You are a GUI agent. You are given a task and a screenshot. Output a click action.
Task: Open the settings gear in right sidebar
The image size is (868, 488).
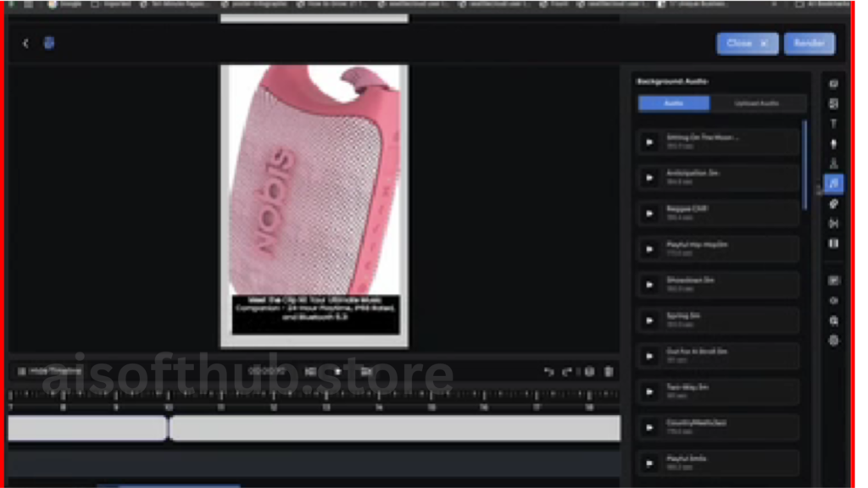tap(834, 341)
